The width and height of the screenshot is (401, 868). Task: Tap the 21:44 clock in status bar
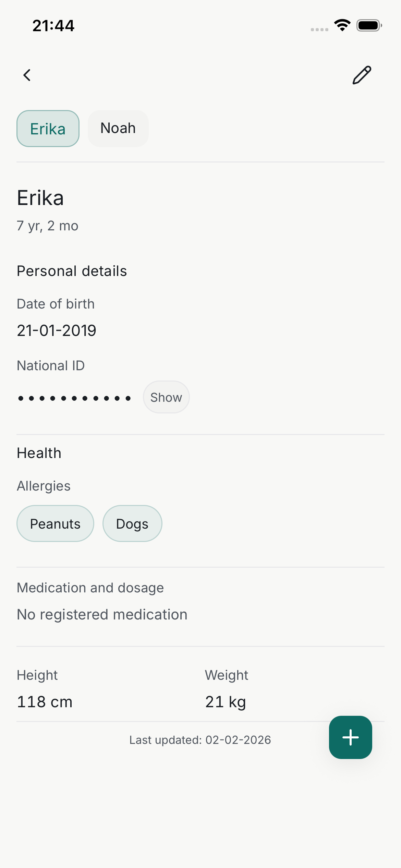[53, 26]
